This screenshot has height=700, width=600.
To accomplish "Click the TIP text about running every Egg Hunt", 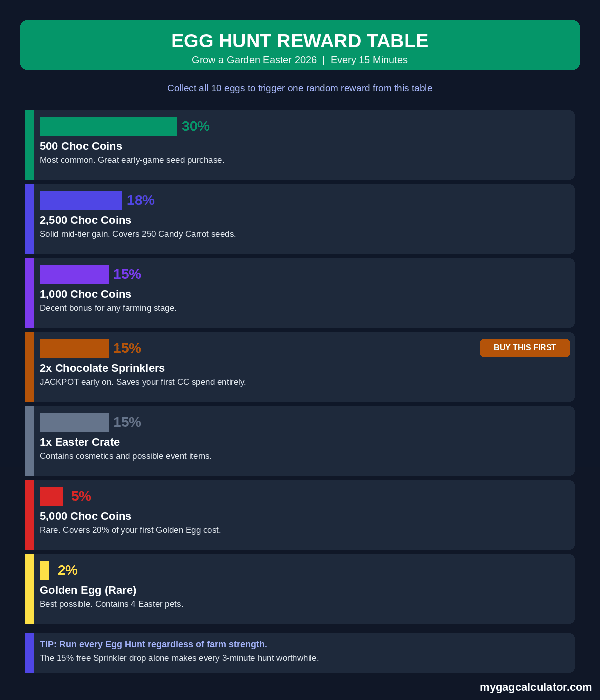I will point(153,644).
